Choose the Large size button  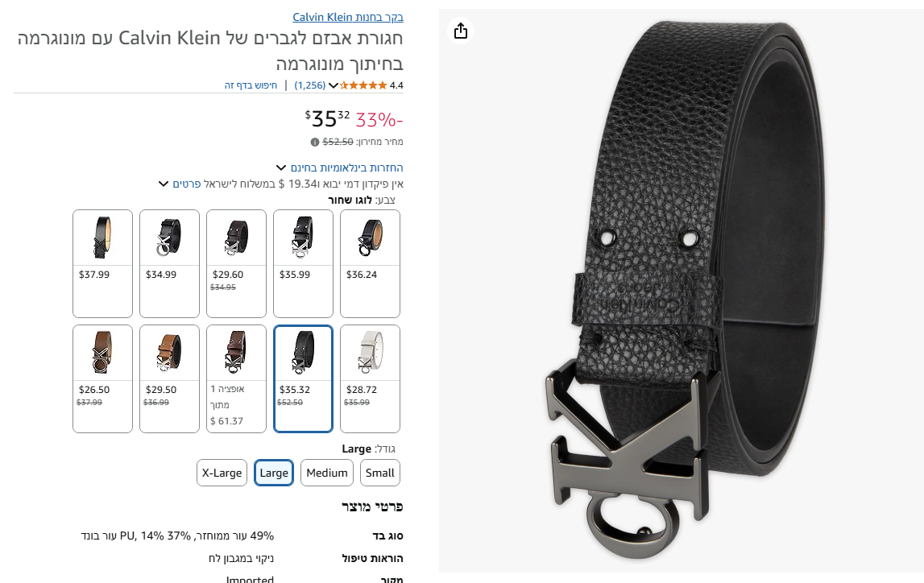274,473
